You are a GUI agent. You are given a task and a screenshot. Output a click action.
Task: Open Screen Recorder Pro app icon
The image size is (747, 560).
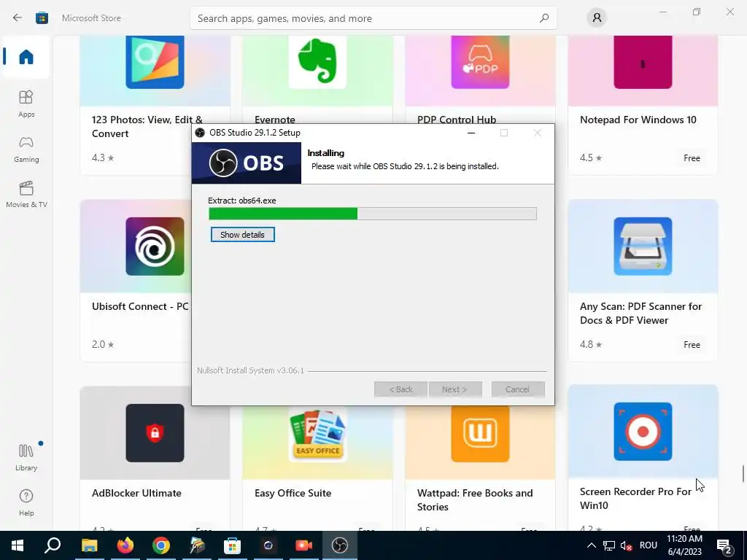[x=643, y=432]
